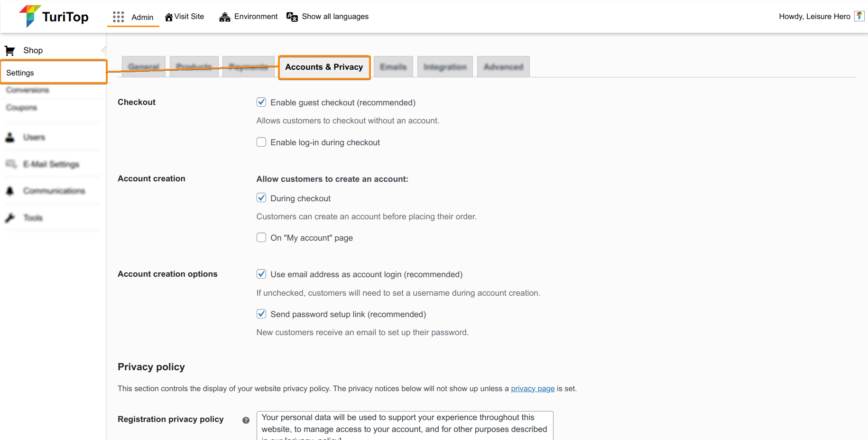Follow the privacy page link
The width and height of the screenshot is (868, 440).
(533, 389)
